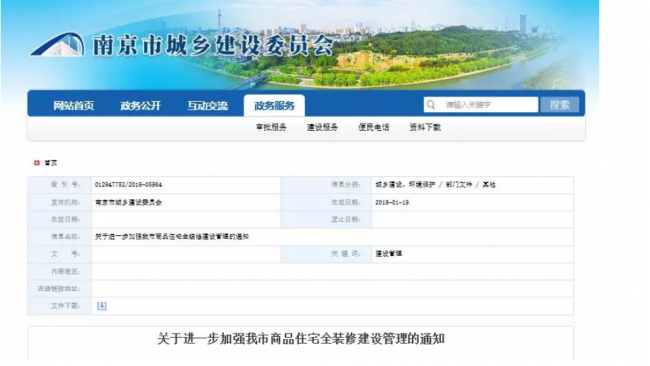Viewport: 650px width, 366px height.
Task: Click the 首页 breadcrumb link
Action: pos(51,163)
